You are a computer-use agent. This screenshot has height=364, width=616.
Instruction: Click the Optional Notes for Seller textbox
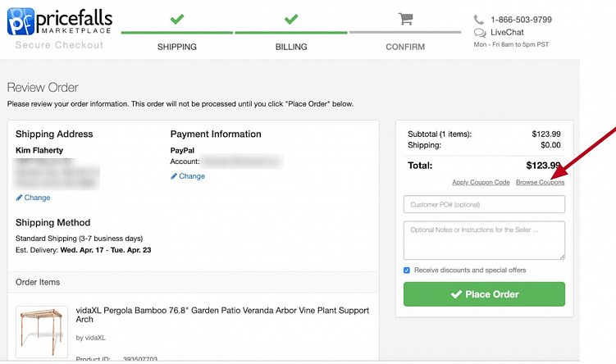[484, 239]
